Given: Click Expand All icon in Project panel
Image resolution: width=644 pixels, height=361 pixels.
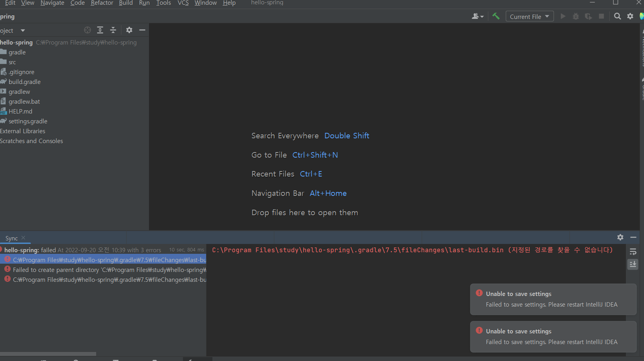Looking at the screenshot, I should (x=100, y=30).
